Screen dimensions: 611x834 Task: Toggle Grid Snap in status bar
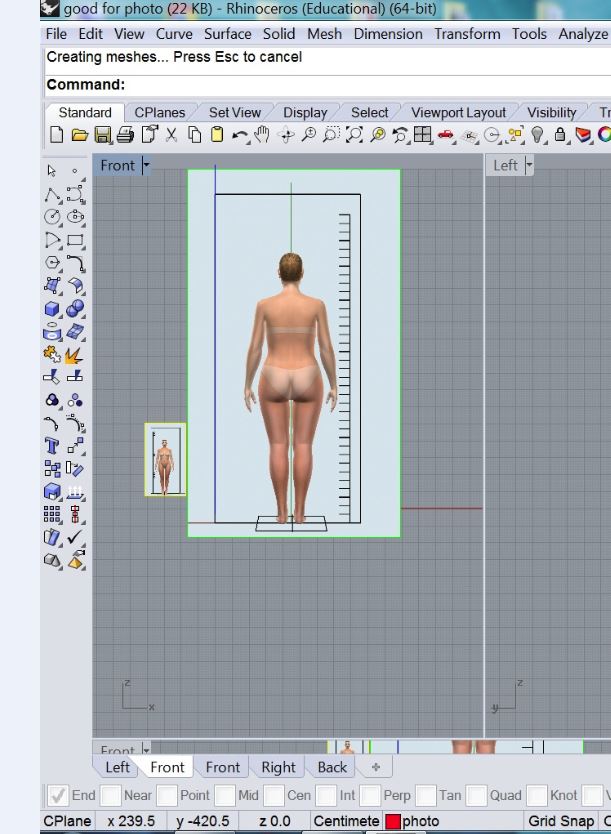tap(560, 821)
